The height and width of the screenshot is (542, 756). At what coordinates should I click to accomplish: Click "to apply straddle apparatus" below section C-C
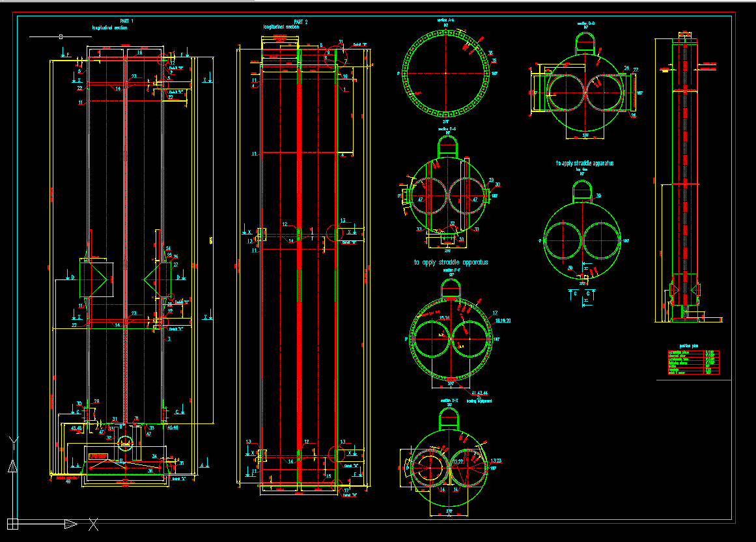tap(451, 263)
